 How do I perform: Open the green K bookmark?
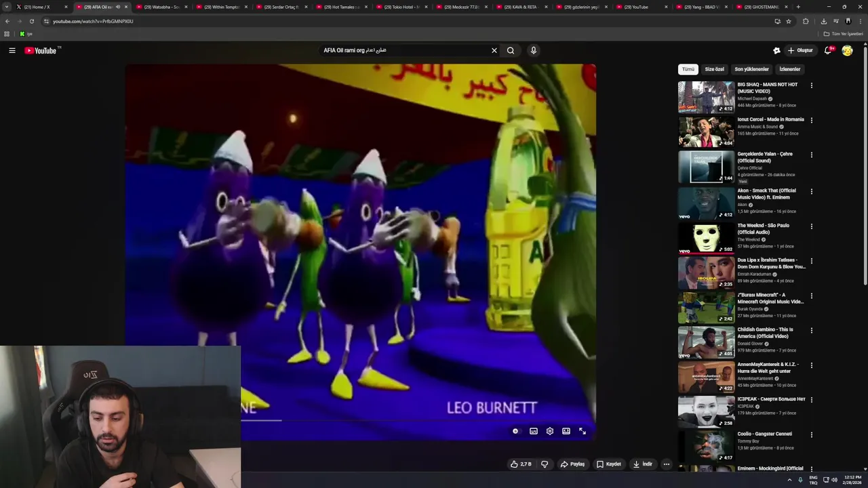(x=26, y=34)
